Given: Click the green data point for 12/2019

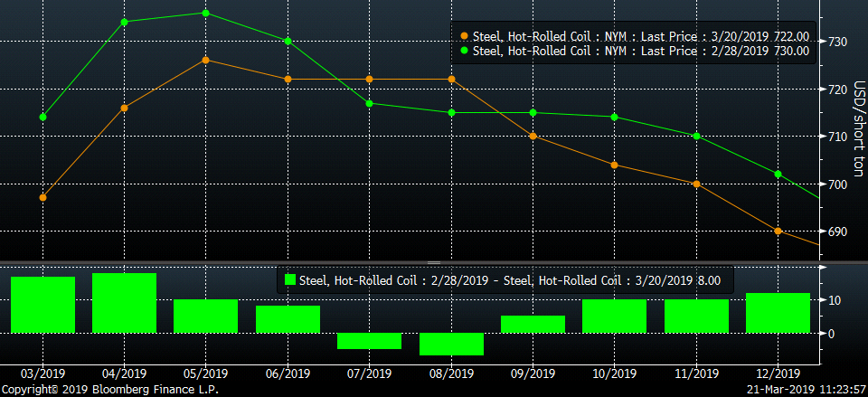Looking at the screenshot, I should [778, 174].
